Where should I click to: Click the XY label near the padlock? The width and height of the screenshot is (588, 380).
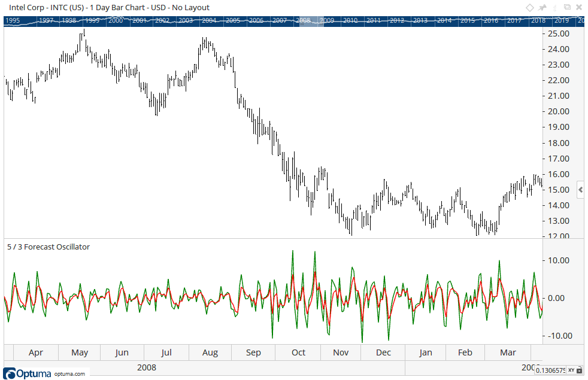pyautogui.click(x=571, y=370)
